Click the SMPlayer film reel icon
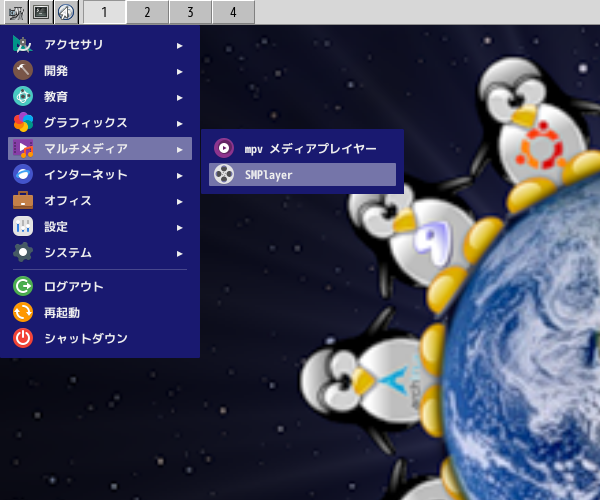This screenshot has height=500, width=600. (224, 174)
